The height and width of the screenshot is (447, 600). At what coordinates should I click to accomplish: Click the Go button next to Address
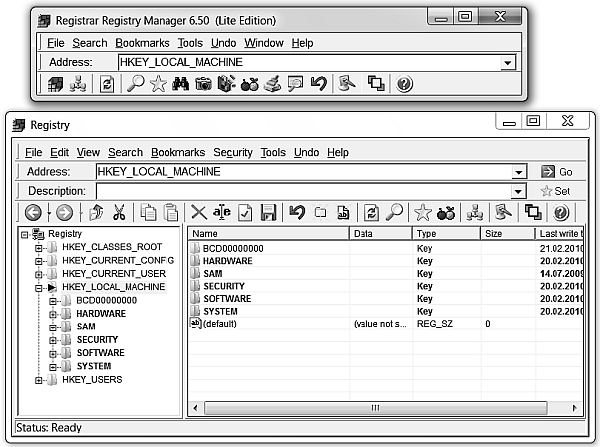(x=556, y=172)
